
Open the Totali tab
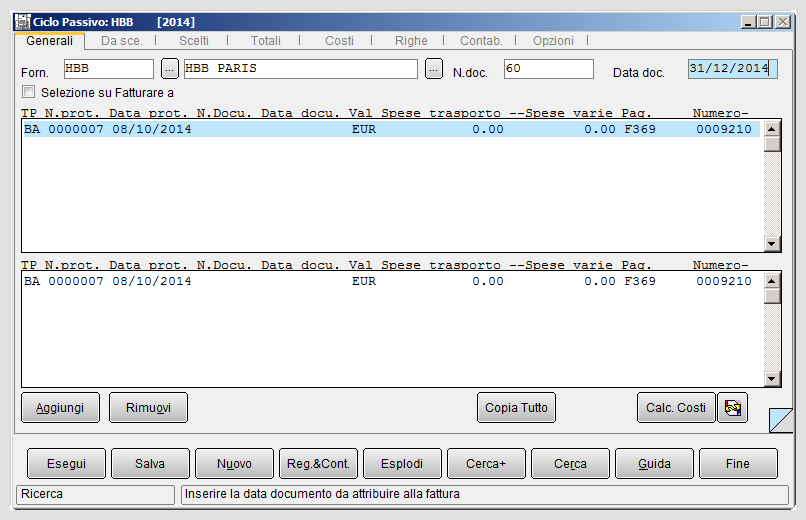(x=265, y=41)
